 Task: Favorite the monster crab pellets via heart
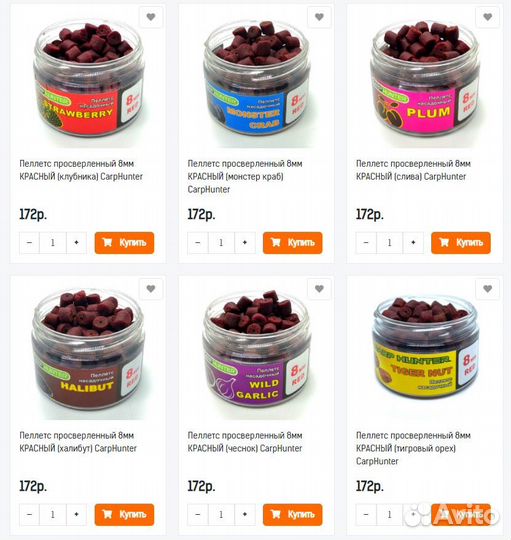(x=319, y=17)
